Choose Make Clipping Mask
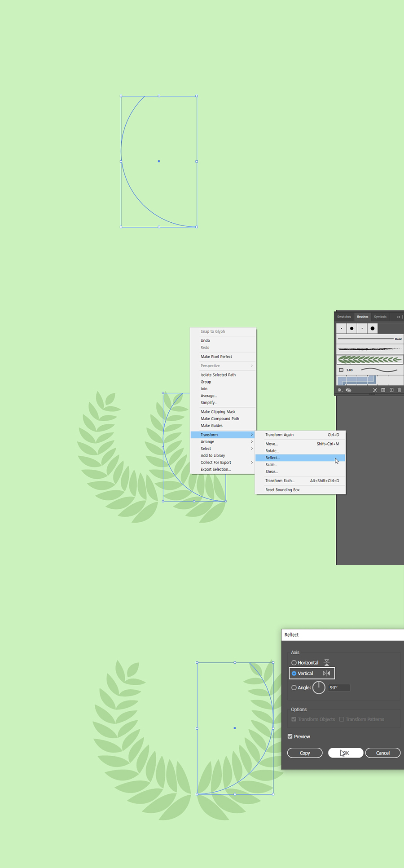Image resolution: width=404 pixels, height=868 pixels. click(x=223, y=412)
